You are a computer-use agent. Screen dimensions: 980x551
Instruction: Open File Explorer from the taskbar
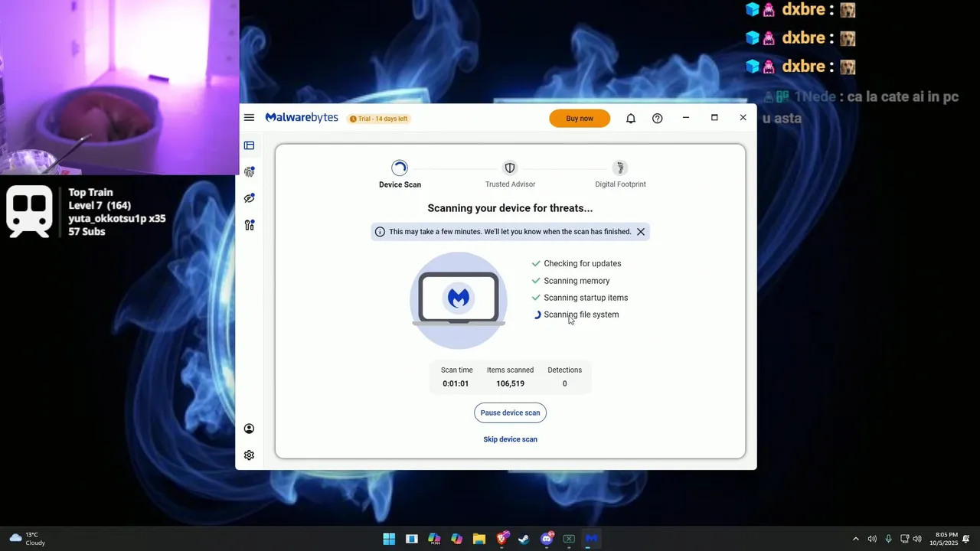coord(479,539)
